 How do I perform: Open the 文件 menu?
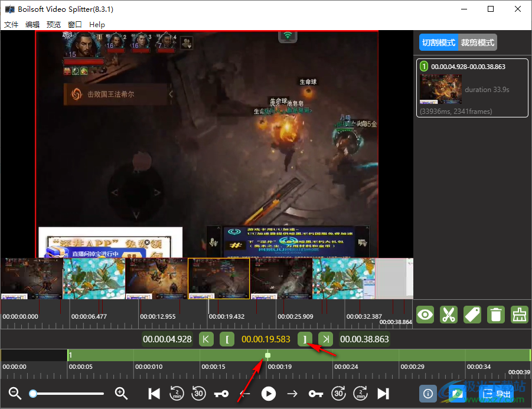click(11, 24)
